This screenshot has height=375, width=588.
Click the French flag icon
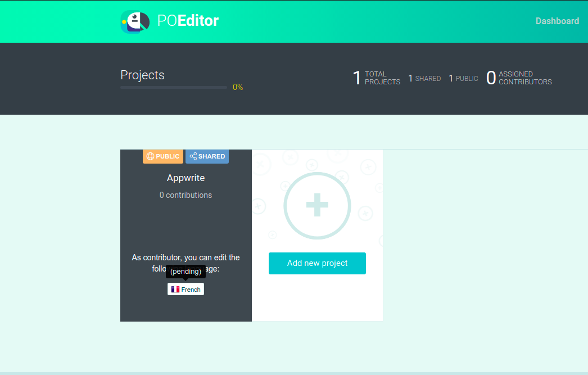coord(175,290)
